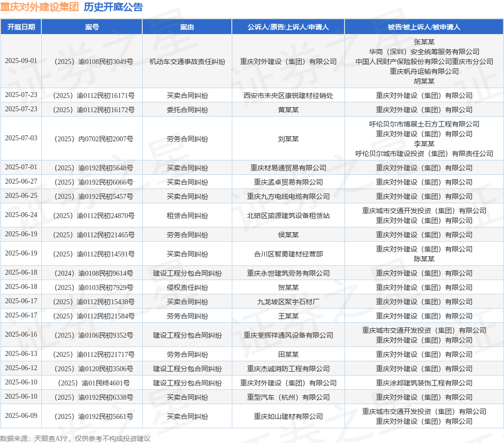Click the 案号 column header
The image size is (504, 443).
click(92, 27)
